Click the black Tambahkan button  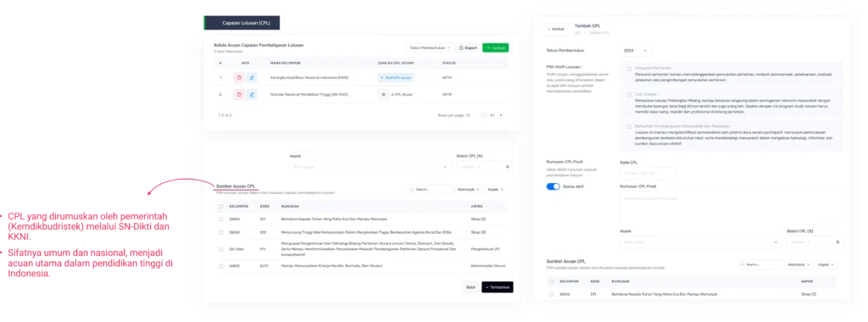click(497, 287)
